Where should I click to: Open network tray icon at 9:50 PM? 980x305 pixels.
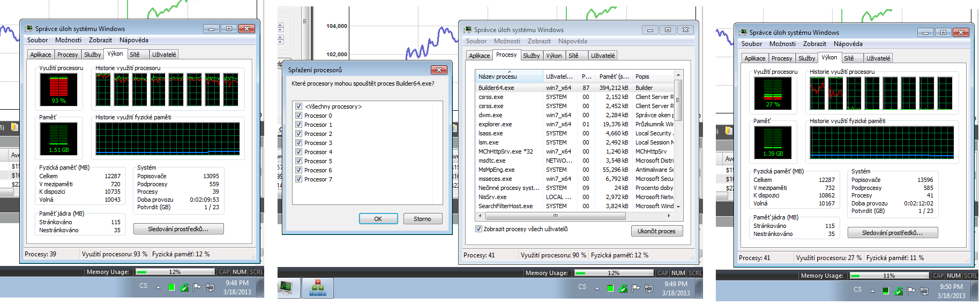(924, 291)
